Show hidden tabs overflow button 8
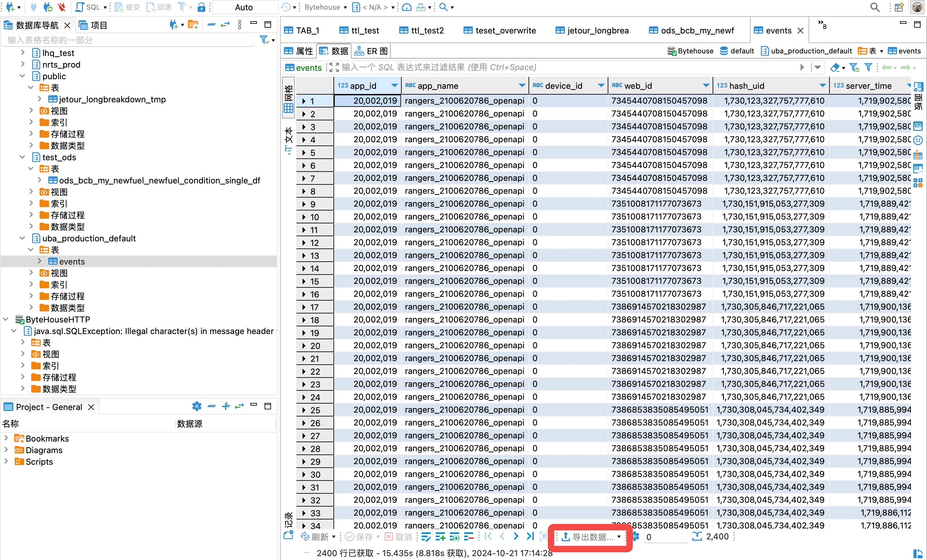This screenshot has height=560, width=927. pyautogui.click(x=822, y=25)
